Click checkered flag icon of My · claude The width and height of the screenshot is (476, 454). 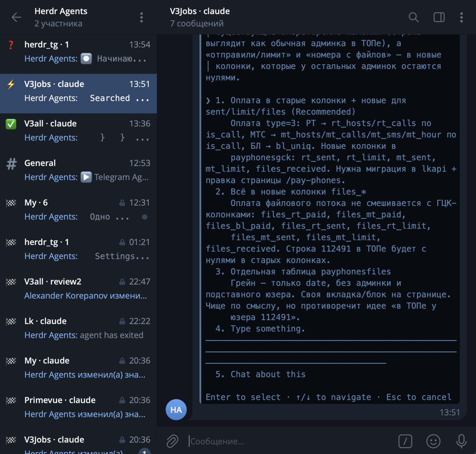coord(11,361)
